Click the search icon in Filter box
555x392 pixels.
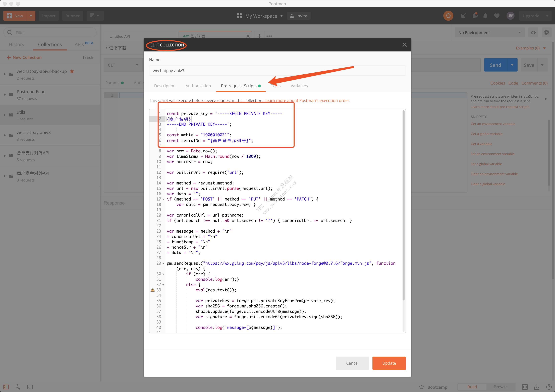click(x=10, y=32)
